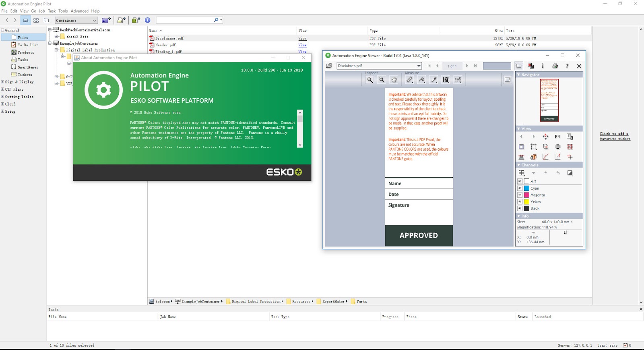
Task: Open the info icon in Viewer toolbar
Action: click(543, 66)
